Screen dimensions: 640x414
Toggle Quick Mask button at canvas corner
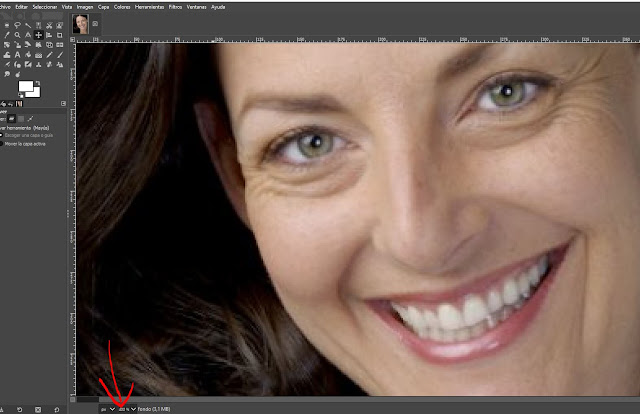coord(72,399)
